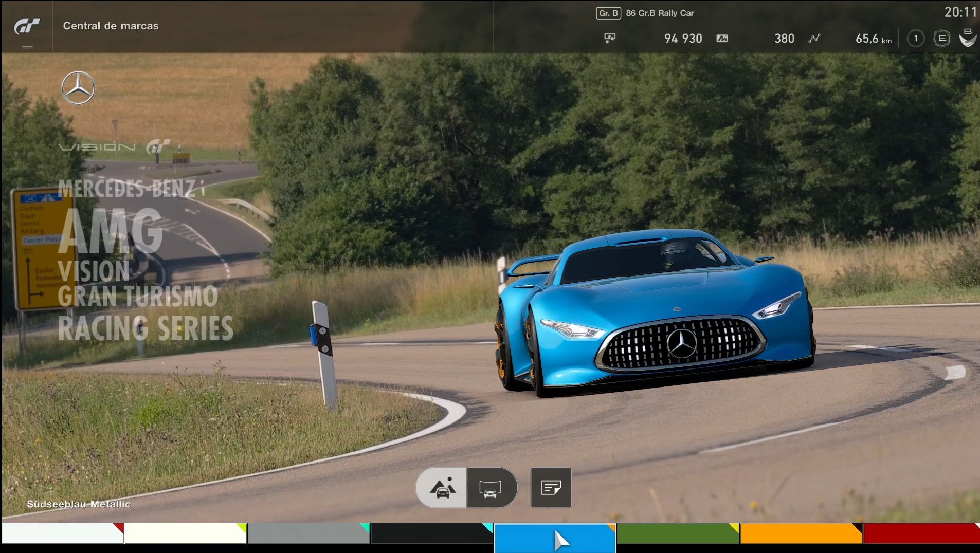The width and height of the screenshot is (980, 553).
Task: Pick the gray paint color swatch
Action: point(308,533)
